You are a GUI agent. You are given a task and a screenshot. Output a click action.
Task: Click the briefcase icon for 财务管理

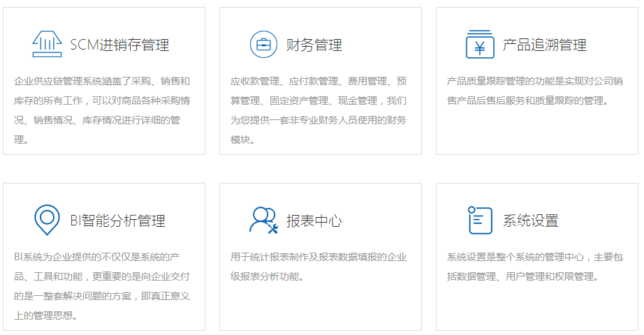(263, 45)
